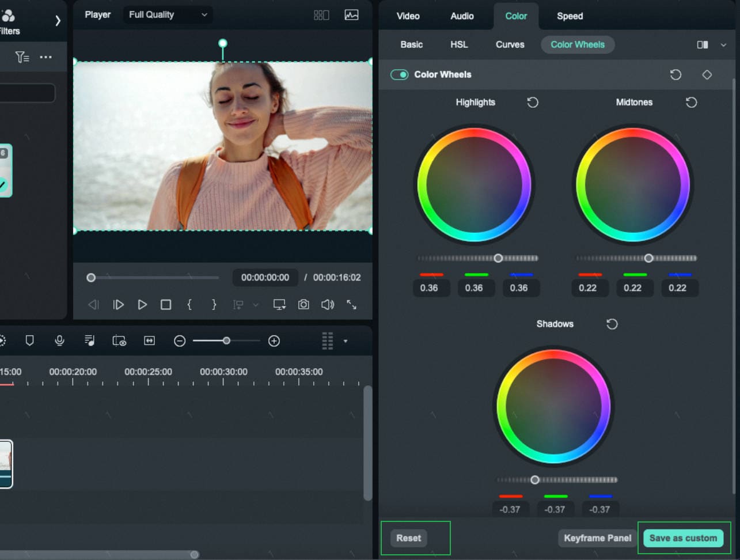Screen dimensions: 740x560
Task: Reset the Midtones wheel
Action: click(692, 102)
